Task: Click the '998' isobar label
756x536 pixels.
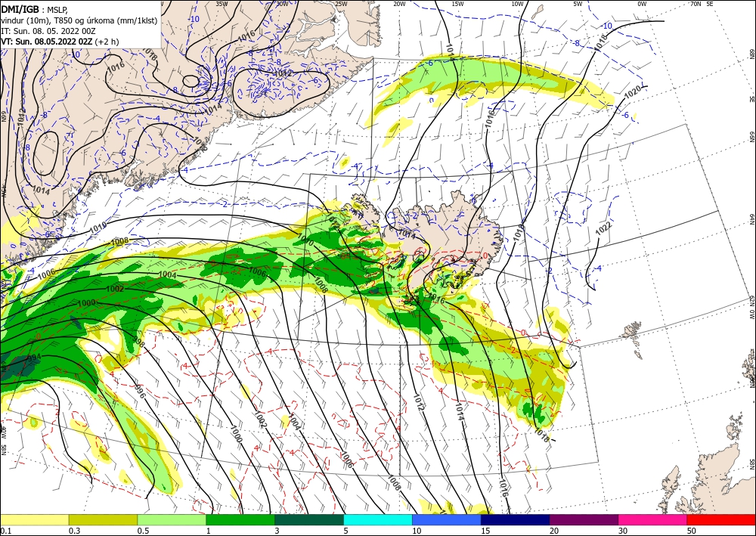Action: click(138, 342)
